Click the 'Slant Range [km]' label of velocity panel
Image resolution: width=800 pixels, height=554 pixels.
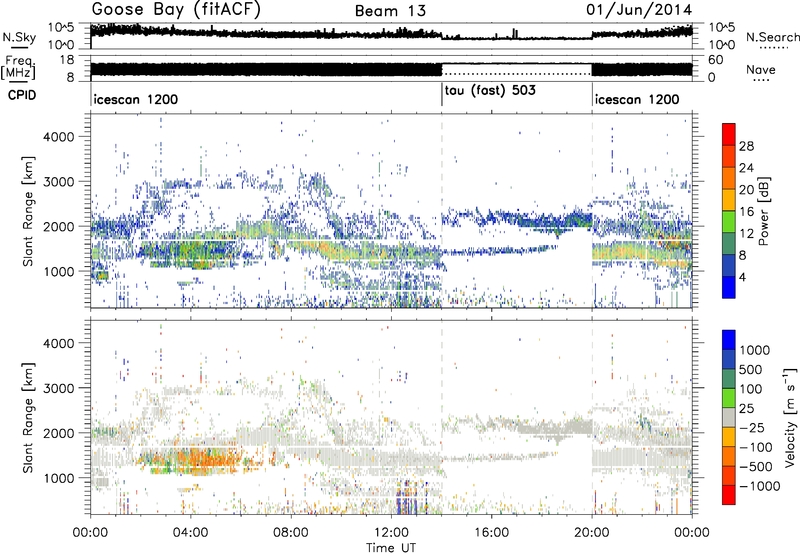(28, 418)
